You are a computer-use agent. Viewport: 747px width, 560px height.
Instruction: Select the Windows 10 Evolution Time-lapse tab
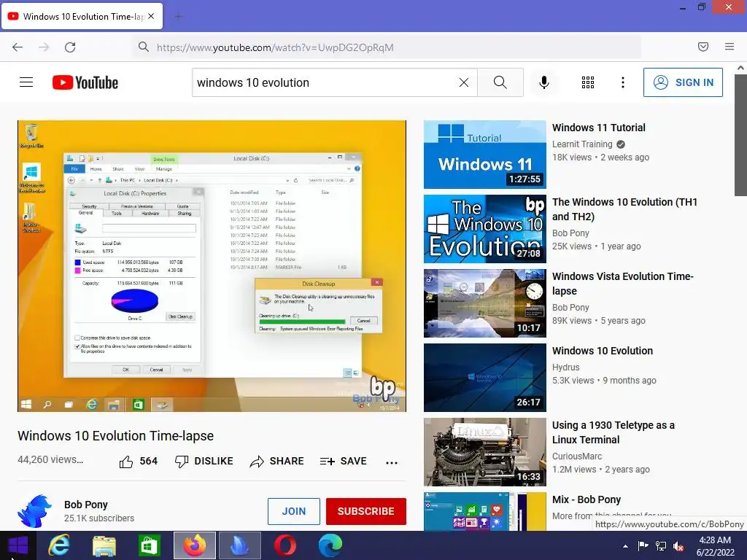click(x=82, y=16)
